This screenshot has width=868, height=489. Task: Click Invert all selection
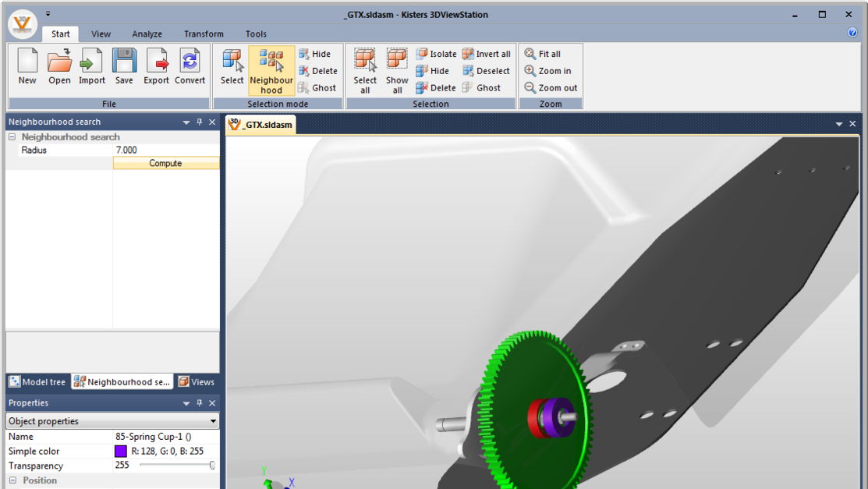point(486,54)
